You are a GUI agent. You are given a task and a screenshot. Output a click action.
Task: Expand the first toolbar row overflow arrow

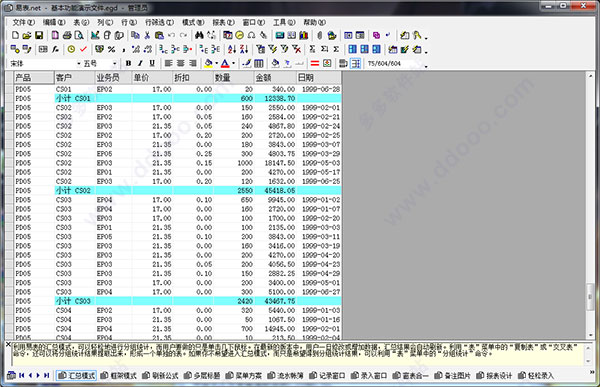tap(426, 37)
